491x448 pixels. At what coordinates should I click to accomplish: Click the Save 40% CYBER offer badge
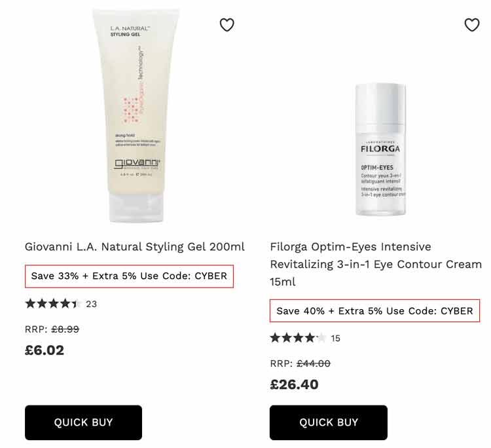pos(374,310)
